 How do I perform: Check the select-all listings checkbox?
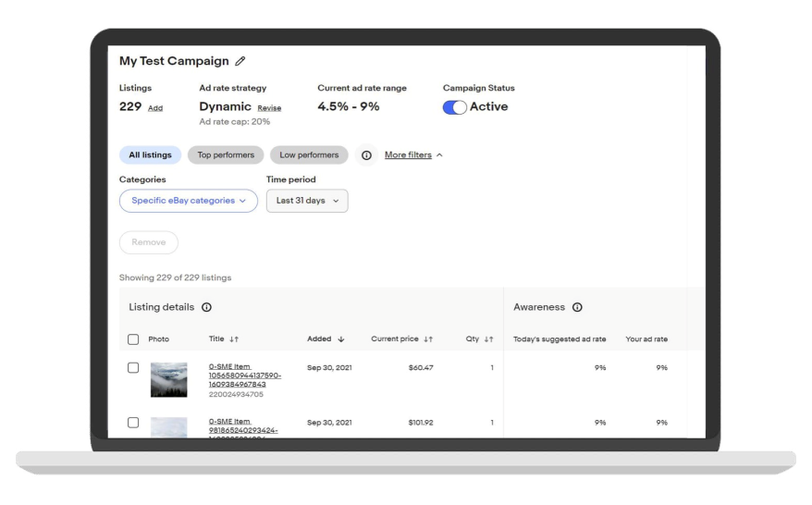tap(133, 339)
